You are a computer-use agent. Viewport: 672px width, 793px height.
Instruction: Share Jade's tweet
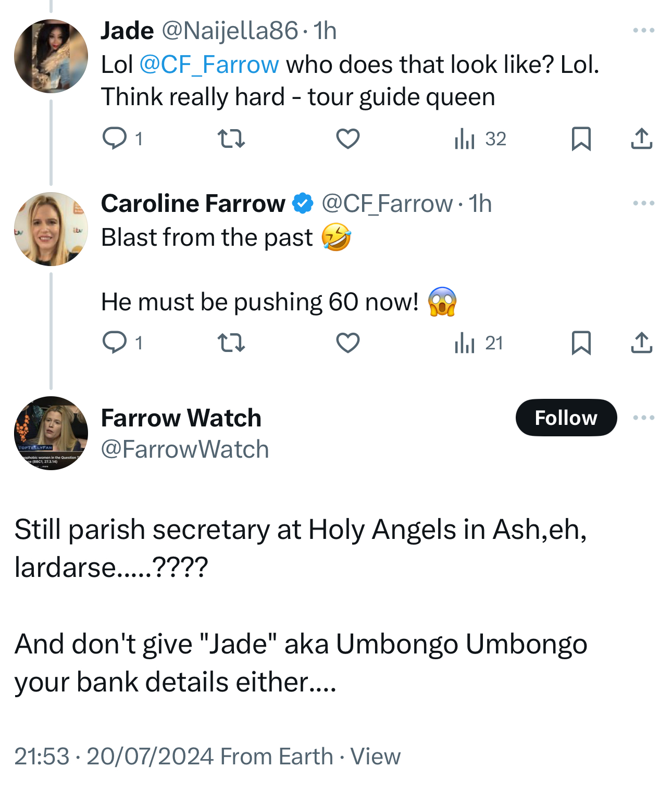[x=641, y=139]
